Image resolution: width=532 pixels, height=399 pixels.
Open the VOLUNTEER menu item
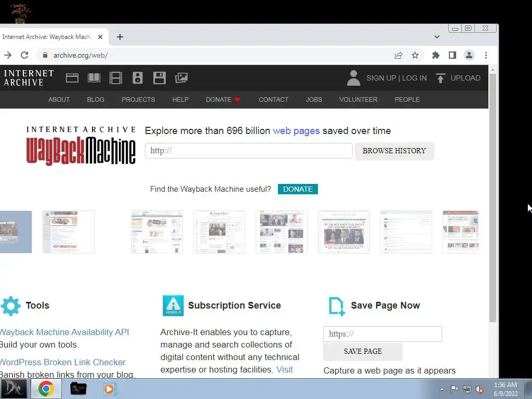tap(358, 99)
